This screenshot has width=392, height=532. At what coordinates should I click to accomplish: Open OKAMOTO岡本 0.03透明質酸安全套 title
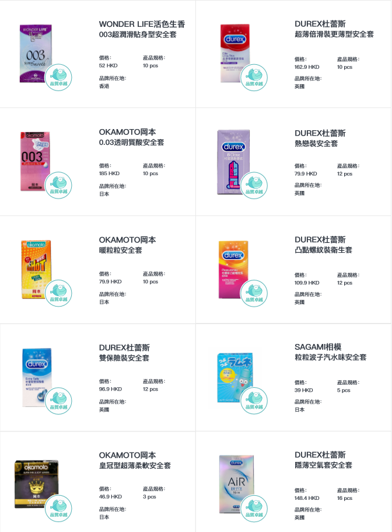coord(131,137)
